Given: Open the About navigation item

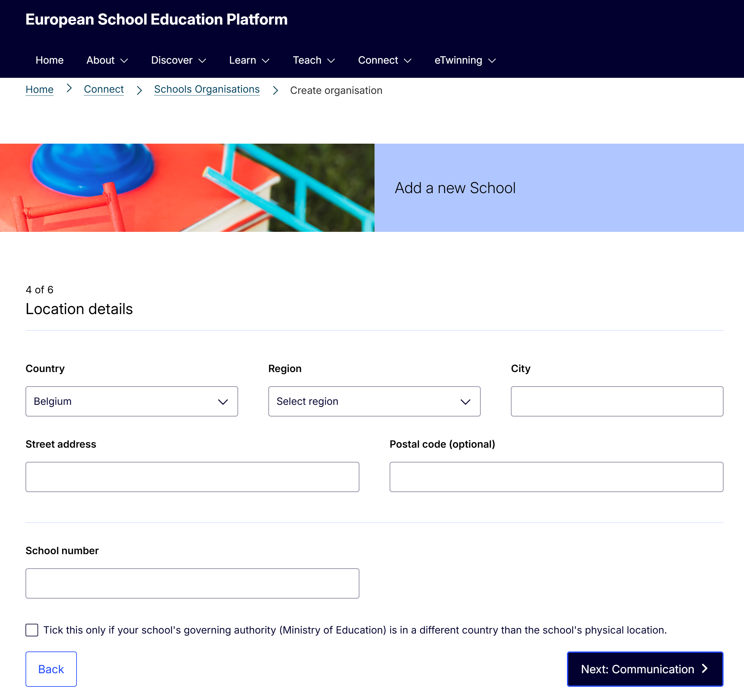Looking at the screenshot, I should 100,60.
